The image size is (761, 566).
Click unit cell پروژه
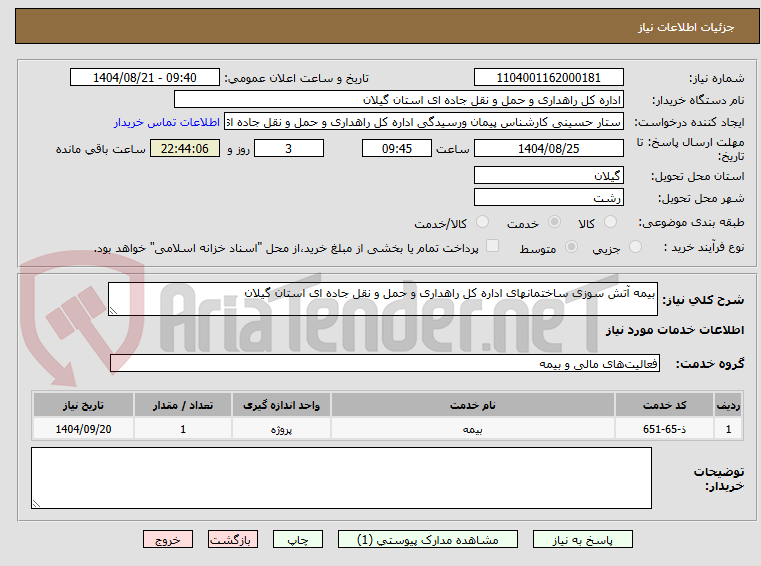tap(281, 429)
